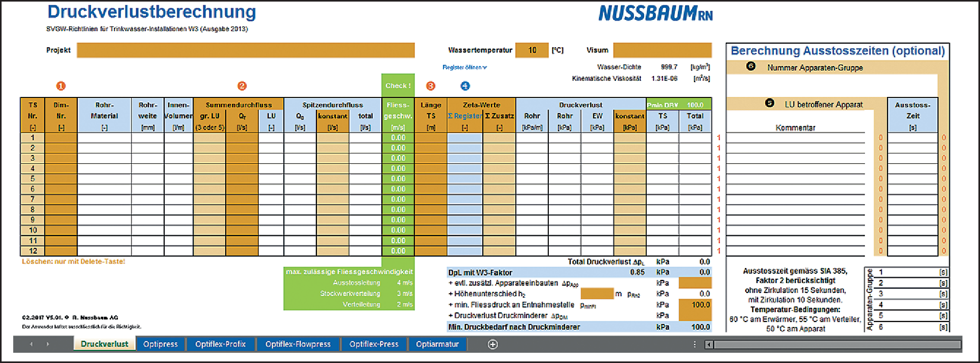Select the Dim-Nr. cell in row 1
The width and height of the screenshot is (980, 363).
(61, 138)
